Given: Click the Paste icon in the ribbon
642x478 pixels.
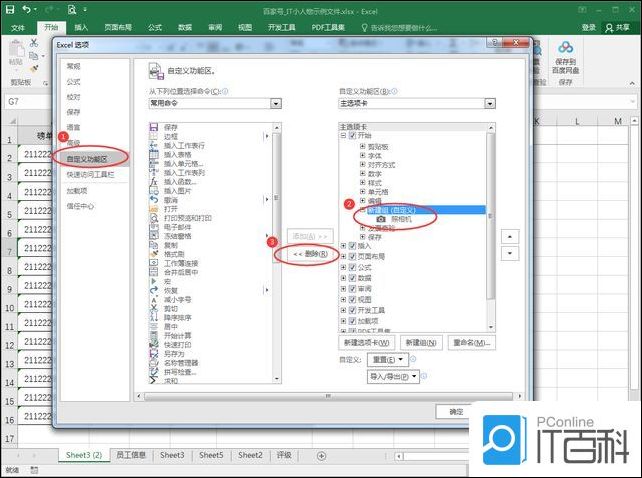Looking at the screenshot, I should (16, 50).
